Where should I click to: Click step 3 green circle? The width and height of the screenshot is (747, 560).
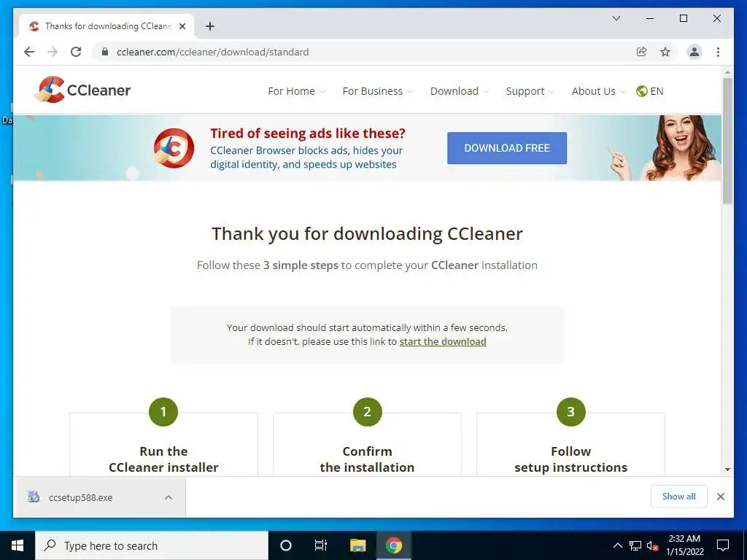[x=570, y=412]
